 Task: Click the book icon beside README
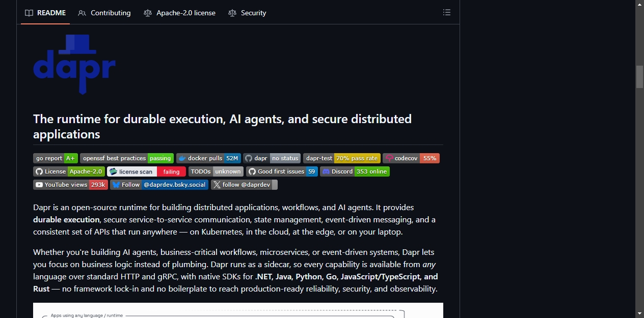point(29,13)
